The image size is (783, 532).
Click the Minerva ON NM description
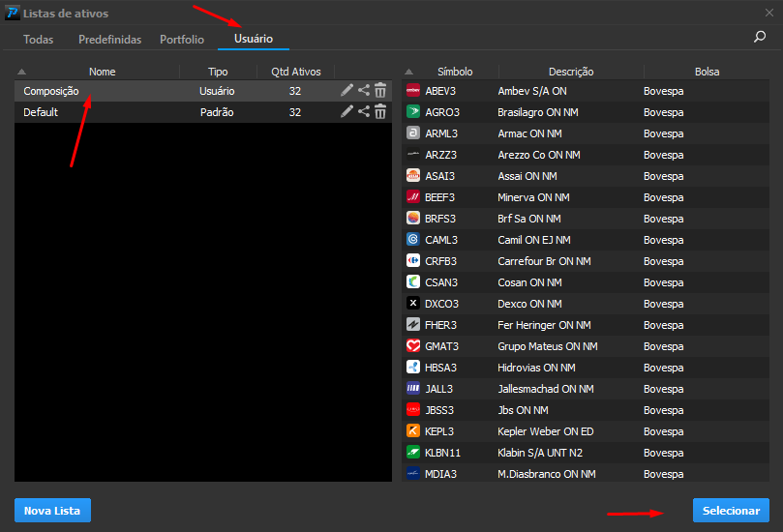[533, 197]
